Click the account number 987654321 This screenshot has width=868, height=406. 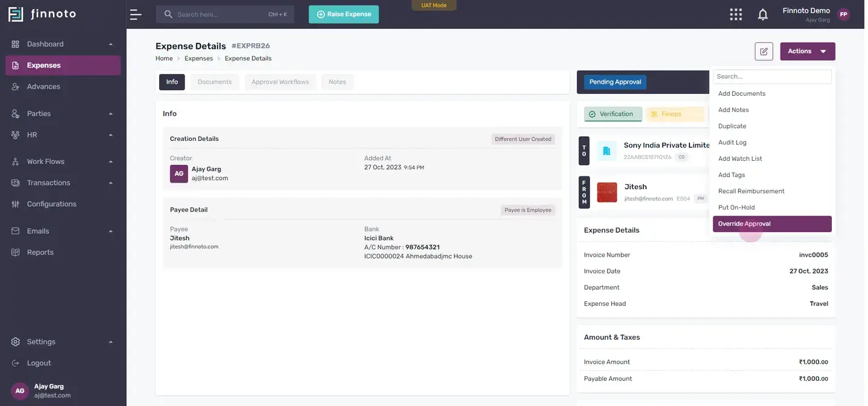[423, 248]
